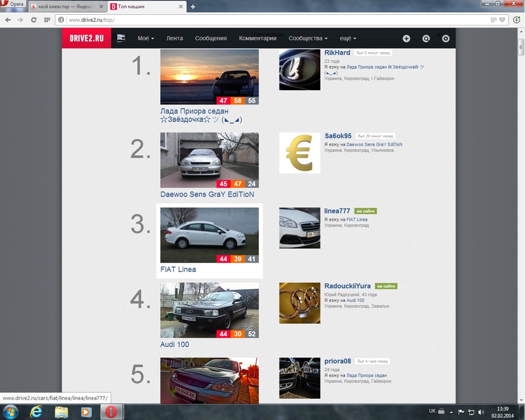This screenshot has height=420, width=525.
Task: Click the heart bookmark icon in address bar
Action: [x=502, y=20]
